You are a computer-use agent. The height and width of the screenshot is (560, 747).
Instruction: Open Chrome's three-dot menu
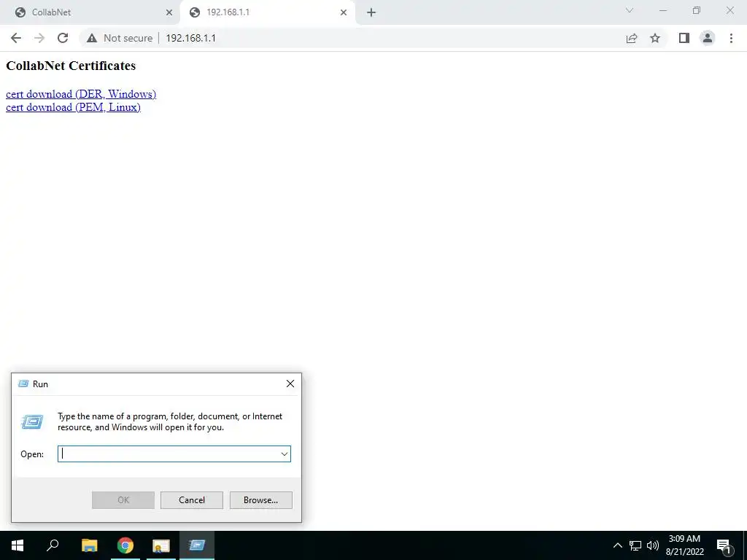[x=731, y=38]
